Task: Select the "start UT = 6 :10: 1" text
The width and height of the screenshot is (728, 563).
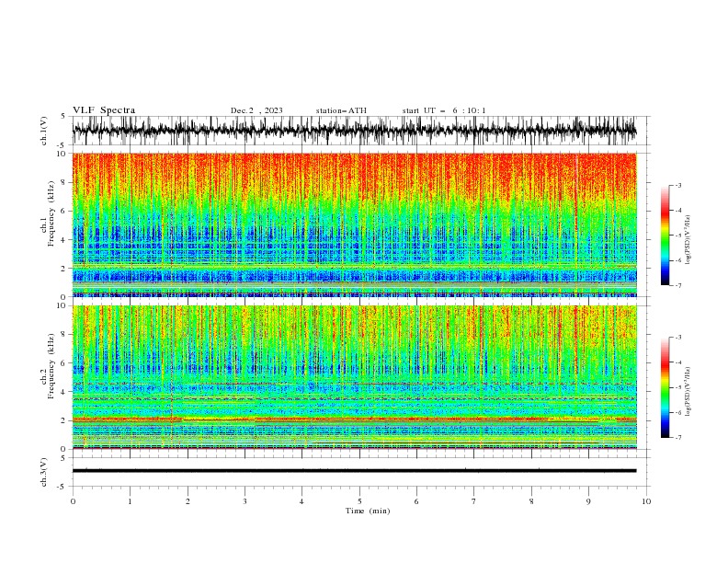Action: point(444,110)
